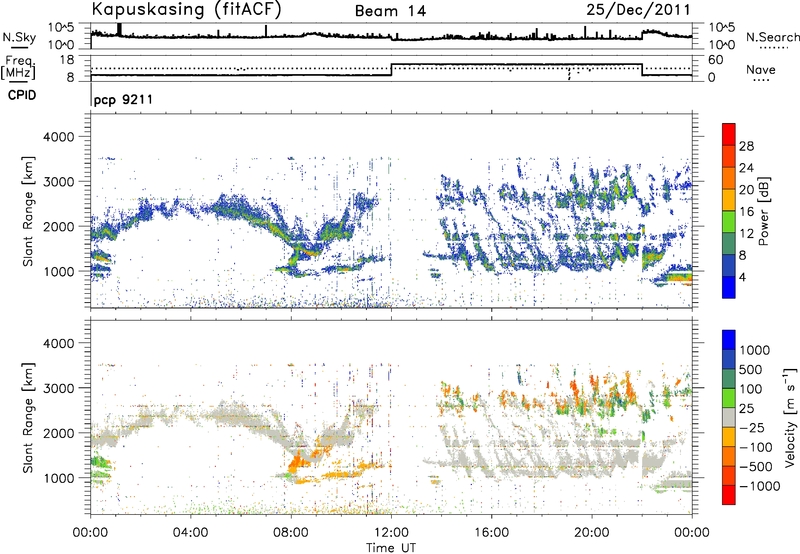This screenshot has width=800, height=554.
Task: Click the 'Slant Range [km]' label of power panel
Action: pos(28,211)
